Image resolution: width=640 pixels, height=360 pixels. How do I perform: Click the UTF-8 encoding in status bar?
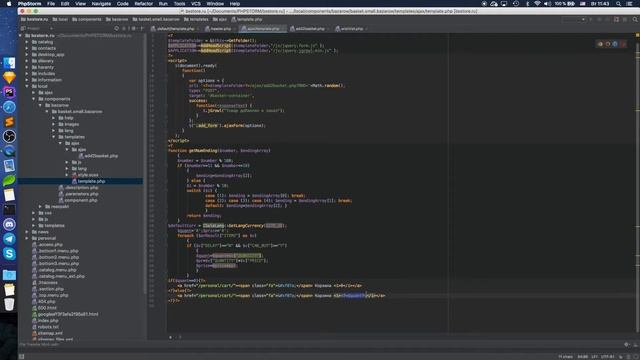(608, 357)
